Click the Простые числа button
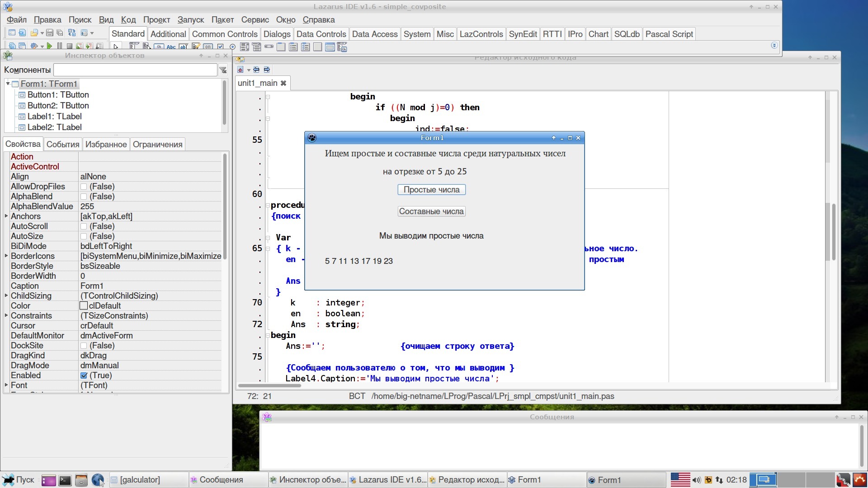Screen dimensions: 868x488 click(x=431, y=190)
